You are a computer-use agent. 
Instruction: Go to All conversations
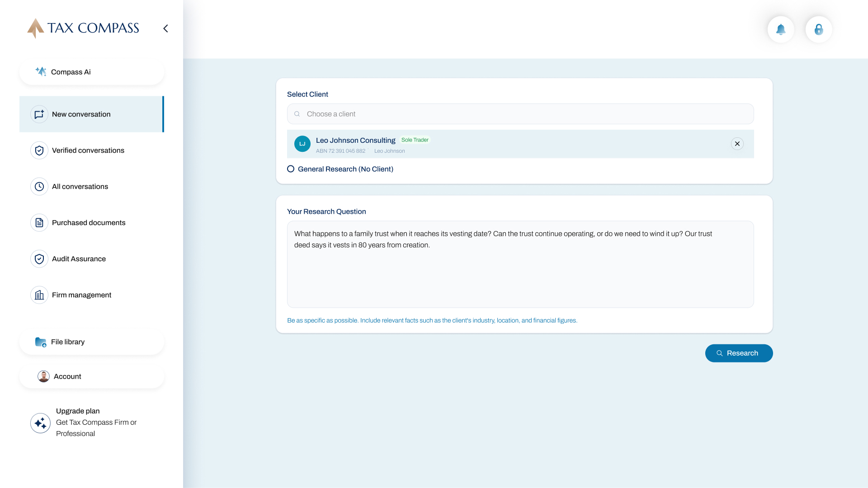[x=91, y=187]
